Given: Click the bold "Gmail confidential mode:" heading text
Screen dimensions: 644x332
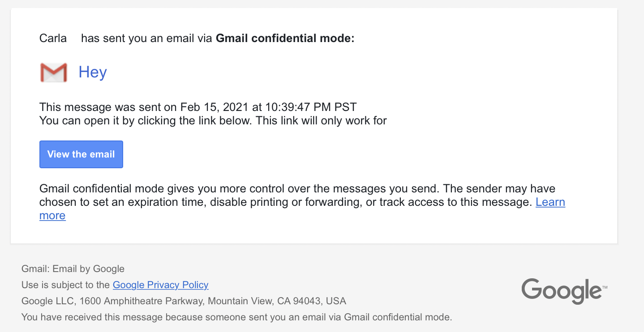Looking at the screenshot, I should [x=285, y=38].
